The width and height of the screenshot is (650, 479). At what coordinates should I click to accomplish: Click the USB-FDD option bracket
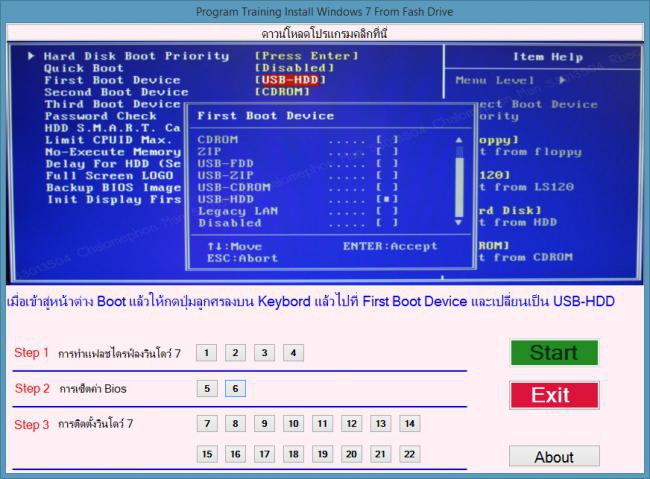click(x=387, y=163)
